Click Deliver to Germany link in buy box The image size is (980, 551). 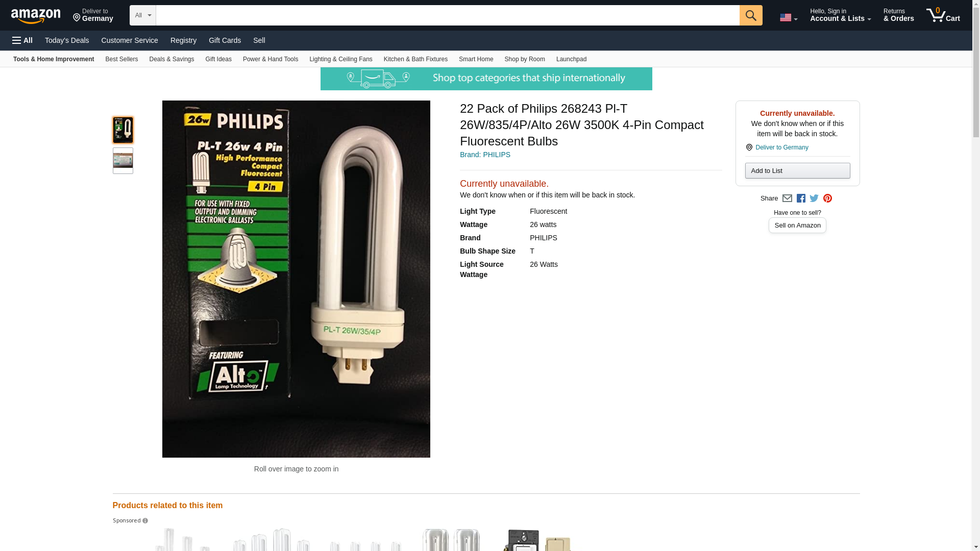point(781,147)
